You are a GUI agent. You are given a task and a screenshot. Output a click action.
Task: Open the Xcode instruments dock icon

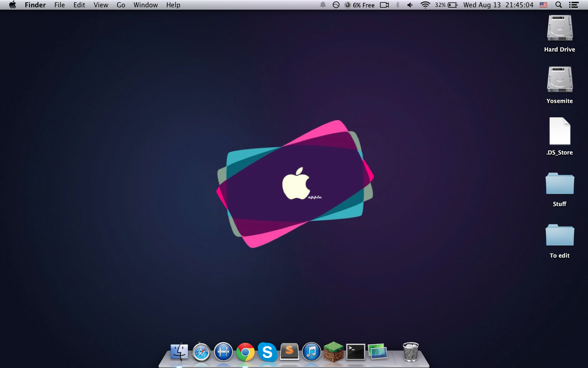223,352
